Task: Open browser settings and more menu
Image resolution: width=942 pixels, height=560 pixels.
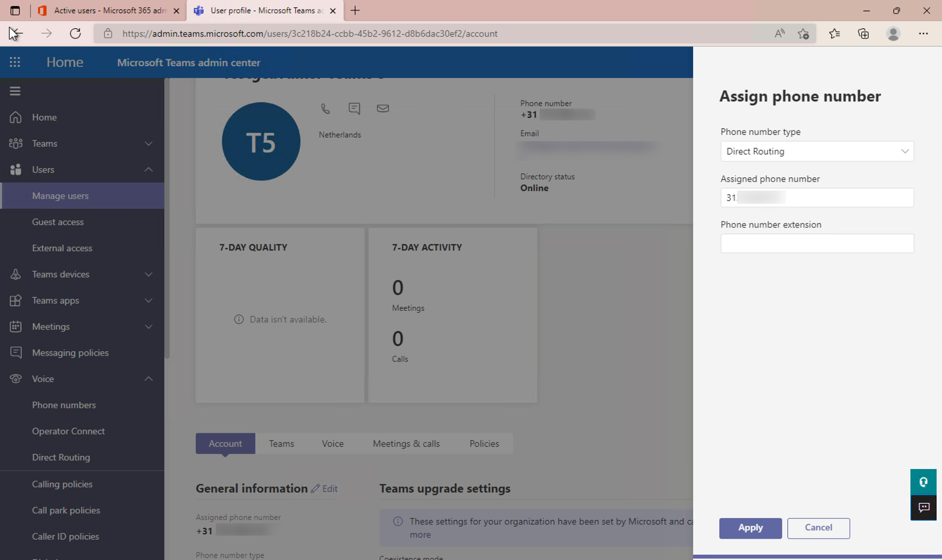Action: click(924, 34)
